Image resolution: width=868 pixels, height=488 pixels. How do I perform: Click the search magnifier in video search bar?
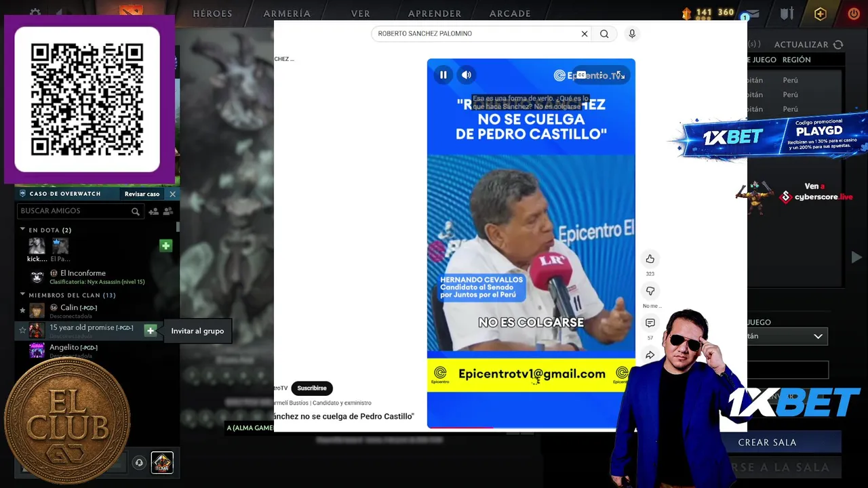coord(604,34)
